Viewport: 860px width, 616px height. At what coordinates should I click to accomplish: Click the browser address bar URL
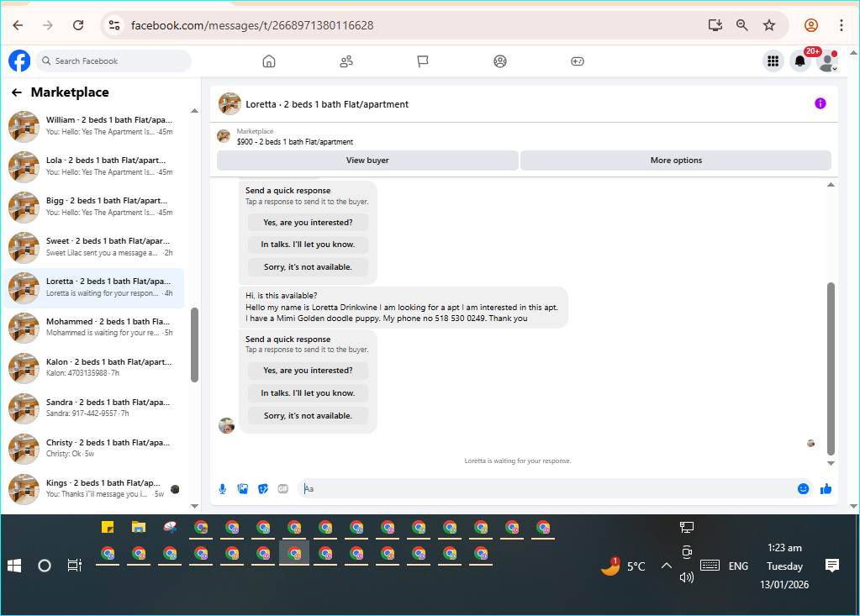click(x=252, y=25)
